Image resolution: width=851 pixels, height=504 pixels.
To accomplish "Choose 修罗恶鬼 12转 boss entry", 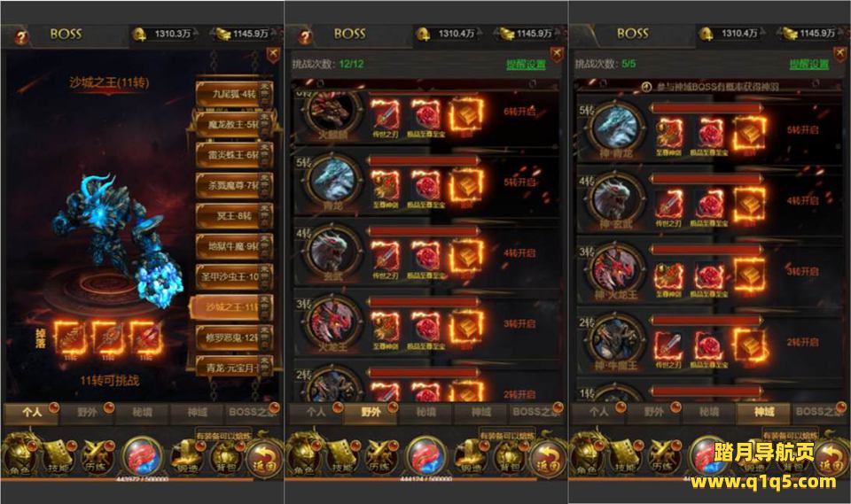I will pos(234,337).
